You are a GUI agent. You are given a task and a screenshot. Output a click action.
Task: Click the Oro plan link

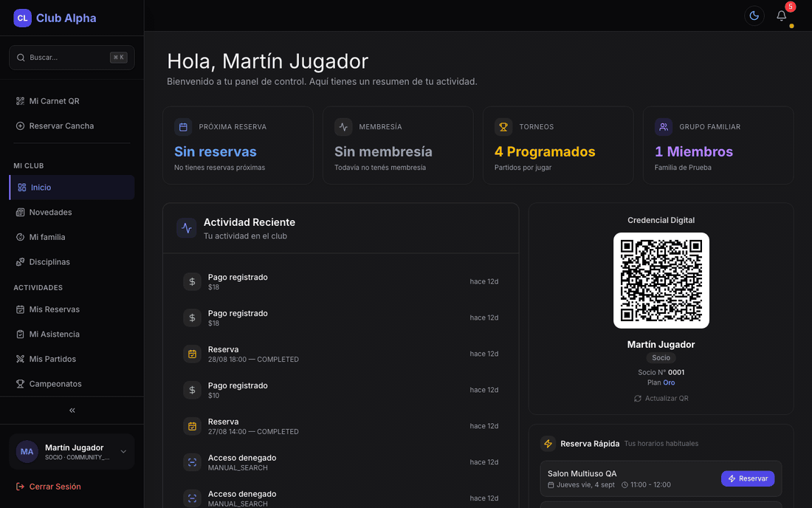[669, 382]
